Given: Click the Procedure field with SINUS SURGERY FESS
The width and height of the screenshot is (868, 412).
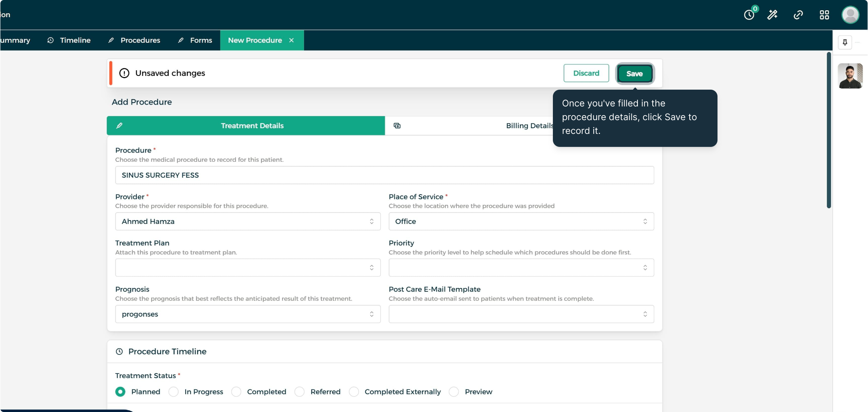Looking at the screenshot, I should click(384, 175).
